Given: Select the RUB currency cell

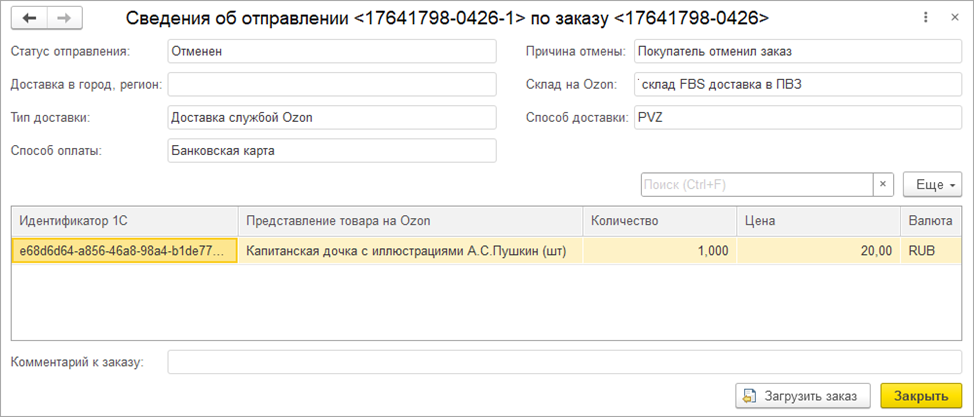Looking at the screenshot, I should tap(931, 251).
